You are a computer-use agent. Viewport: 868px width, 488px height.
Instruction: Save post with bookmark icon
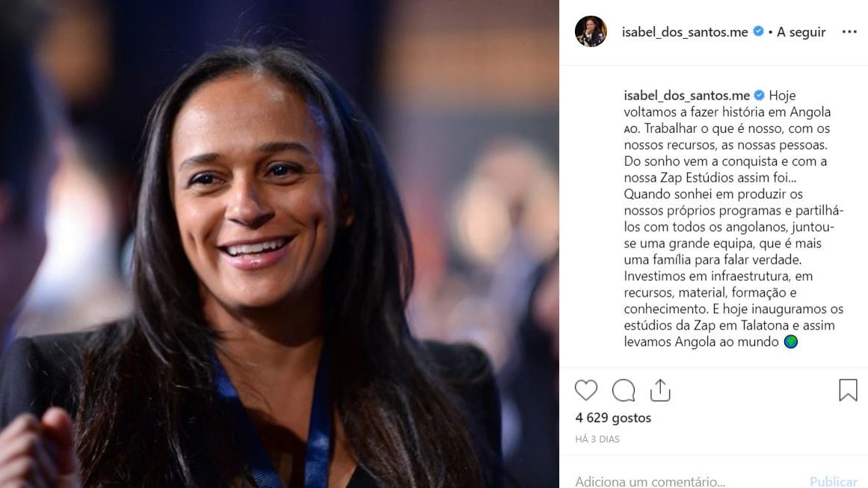[848, 390]
